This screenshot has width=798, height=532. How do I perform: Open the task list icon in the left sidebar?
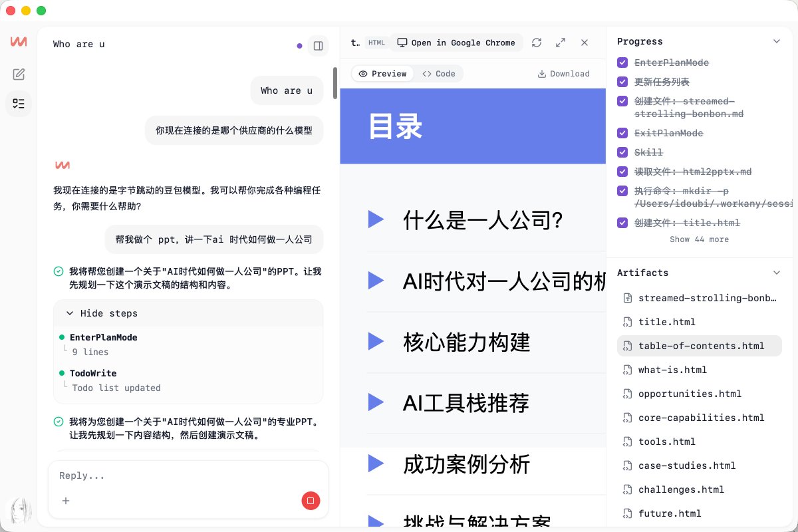pyautogui.click(x=19, y=104)
